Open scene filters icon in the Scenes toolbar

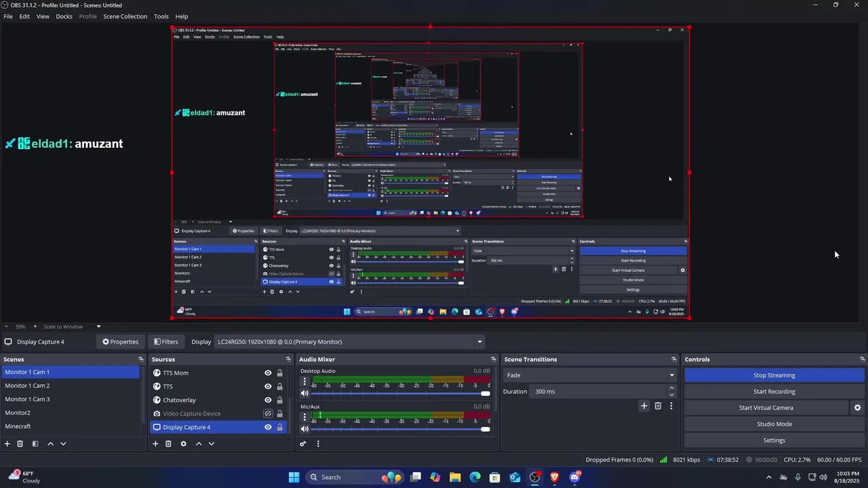pos(35,444)
